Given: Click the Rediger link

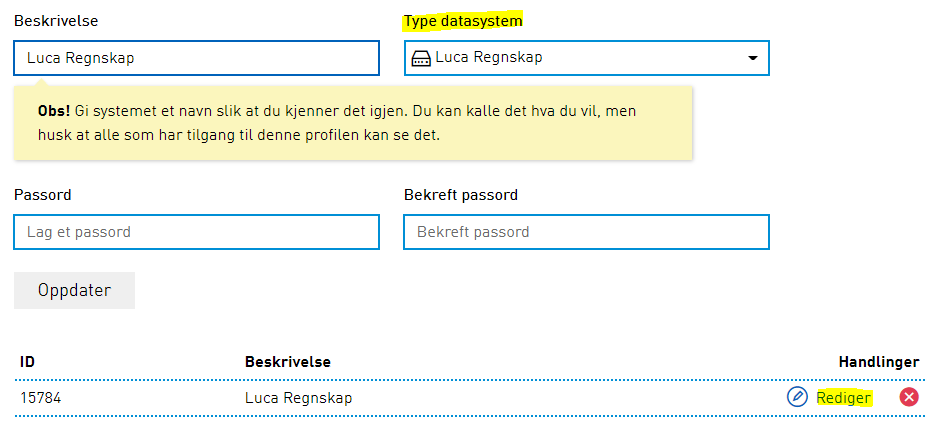Looking at the screenshot, I should [x=844, y=398].
